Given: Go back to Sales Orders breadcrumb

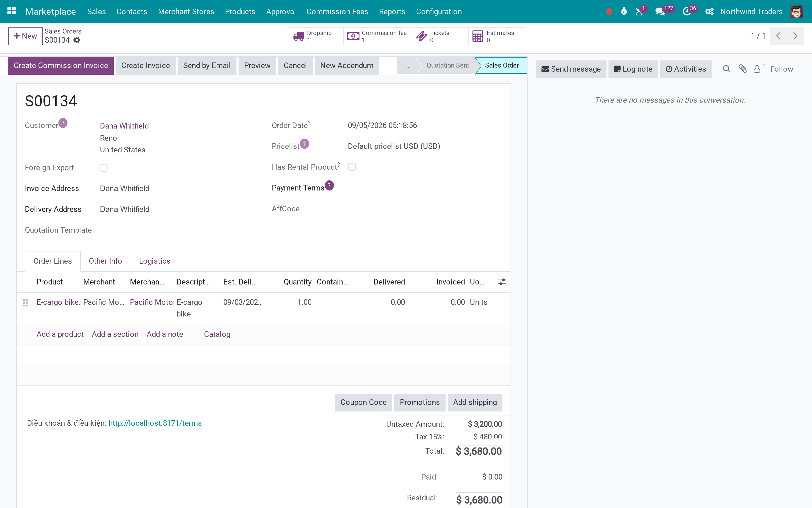Looking at the screenshot, I should [x=63, y=31].
